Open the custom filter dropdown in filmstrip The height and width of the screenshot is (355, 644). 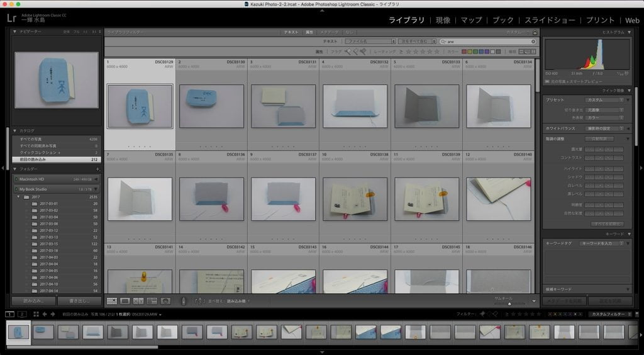pos(611,314)
